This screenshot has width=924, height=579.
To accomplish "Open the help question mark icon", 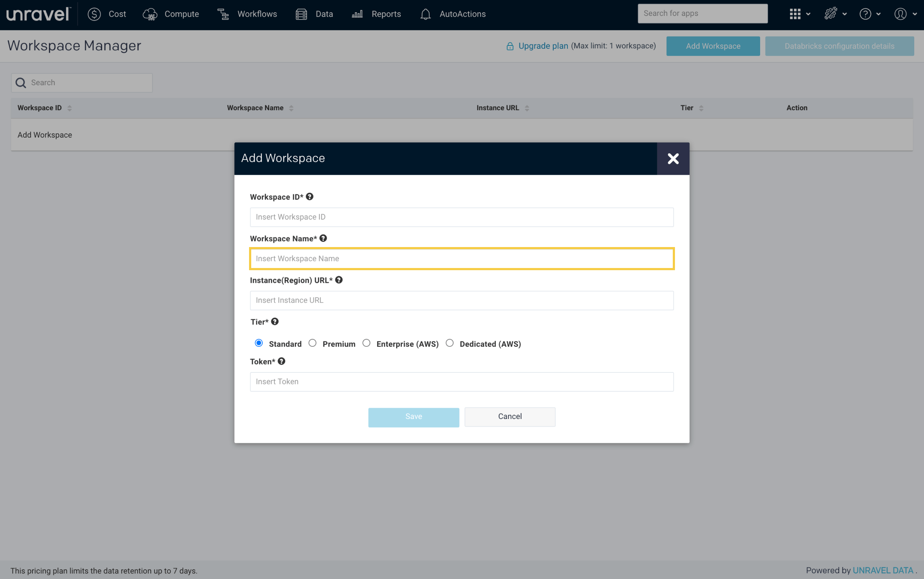I will coord(866,14).
